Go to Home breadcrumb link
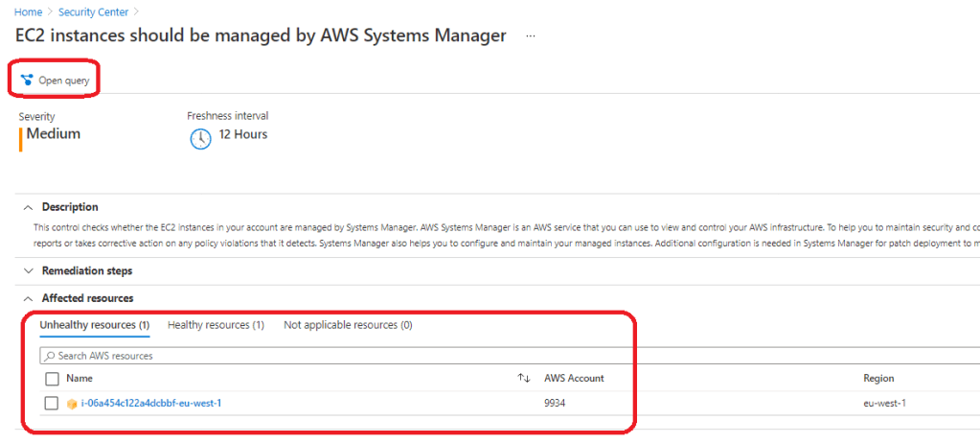The height and width of the screenshot is (443, 980). point(27,12)
